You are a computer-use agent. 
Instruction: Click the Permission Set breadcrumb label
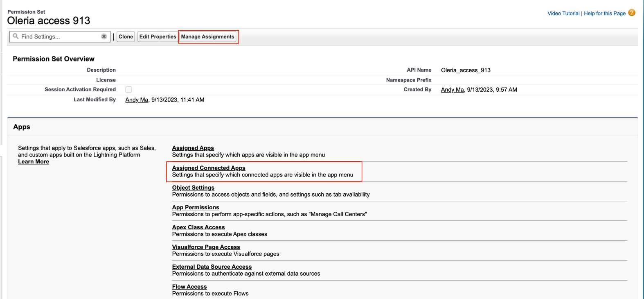pyautogui.click(x=26, y=12)
